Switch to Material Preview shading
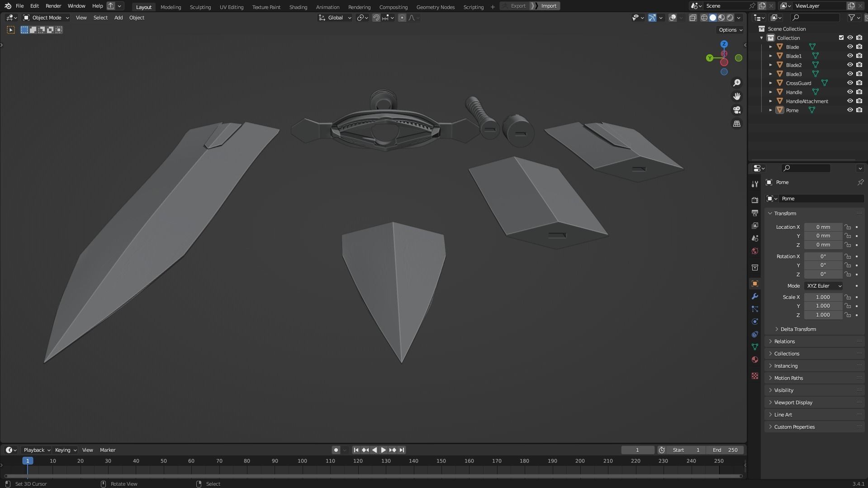868x488 pixels. [x=721, y=18]
